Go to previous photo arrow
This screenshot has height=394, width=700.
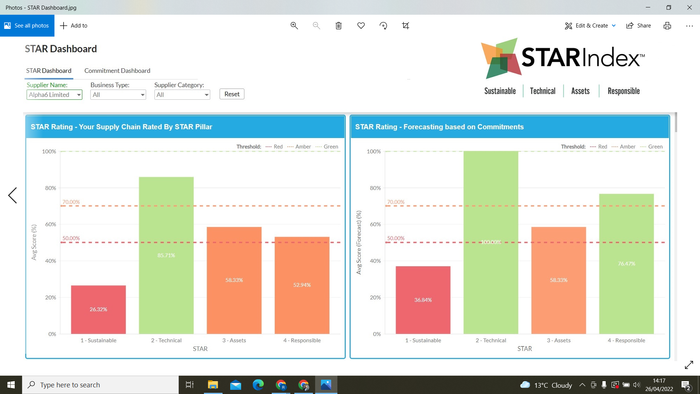pos(12,195)
